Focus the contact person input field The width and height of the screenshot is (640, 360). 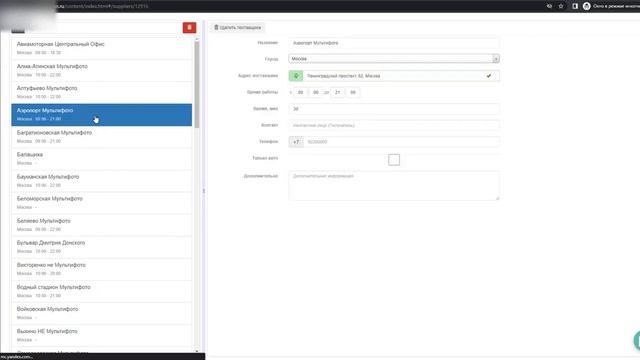pos(394,125)
